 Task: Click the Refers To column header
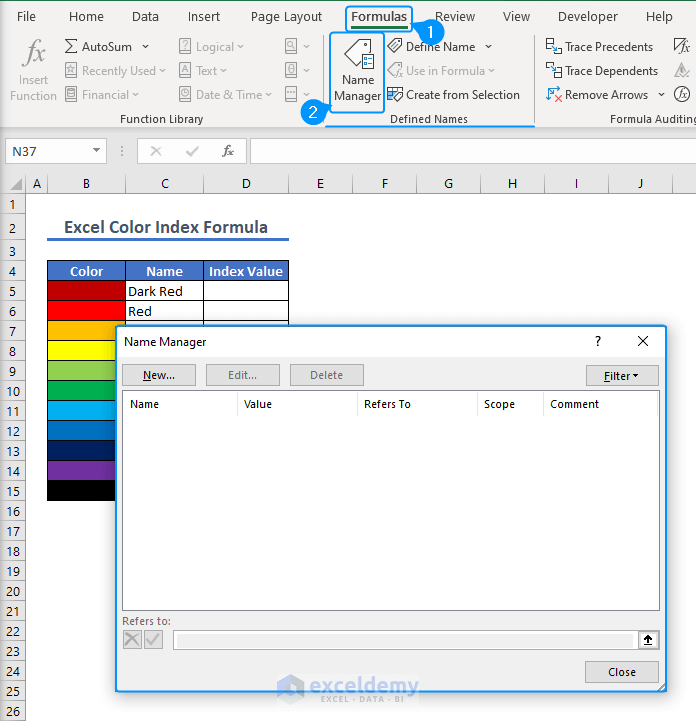tap(417, 404)
